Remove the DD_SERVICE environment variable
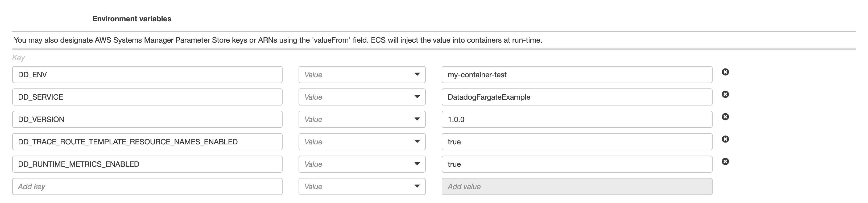The height and width of the screenshot is (203, 868). pos(725,94)
